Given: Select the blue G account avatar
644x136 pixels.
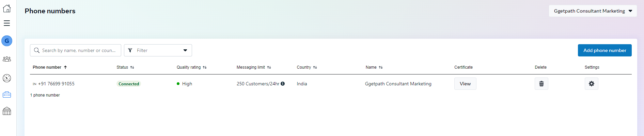Looking at the screenshot, I should tap(7, 41).
